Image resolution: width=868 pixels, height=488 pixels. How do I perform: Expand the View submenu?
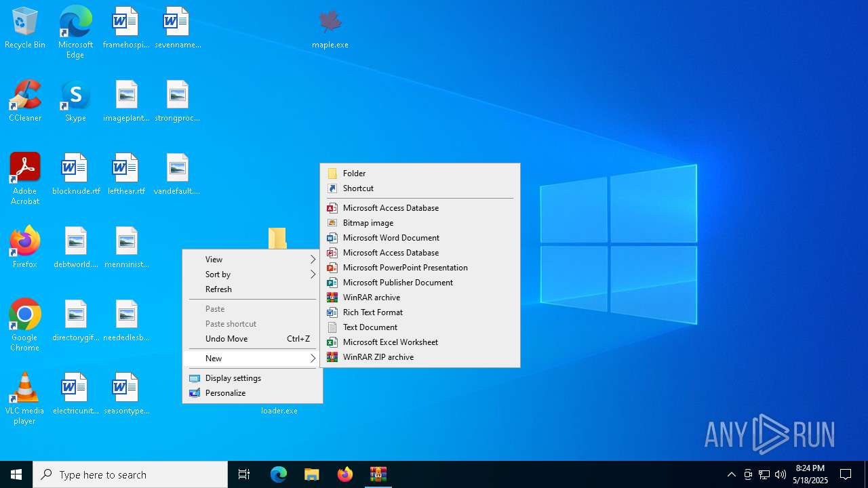[252, 260]
